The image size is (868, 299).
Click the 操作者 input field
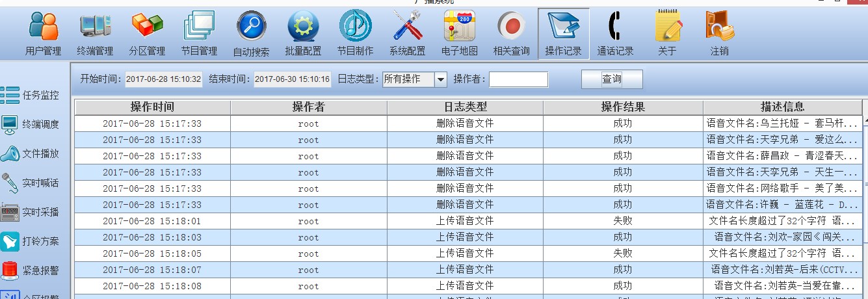518,79
